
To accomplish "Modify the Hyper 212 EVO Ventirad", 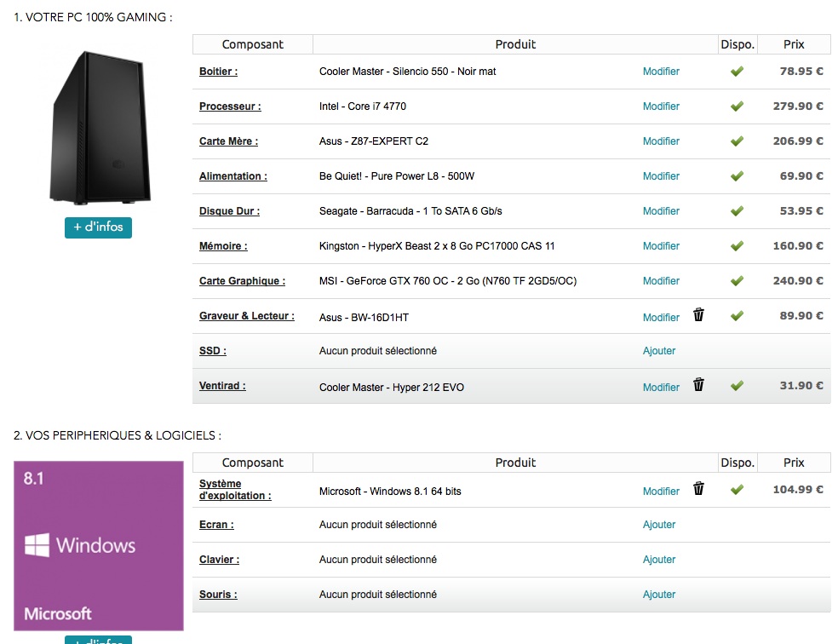I will (x=661, y=388).
